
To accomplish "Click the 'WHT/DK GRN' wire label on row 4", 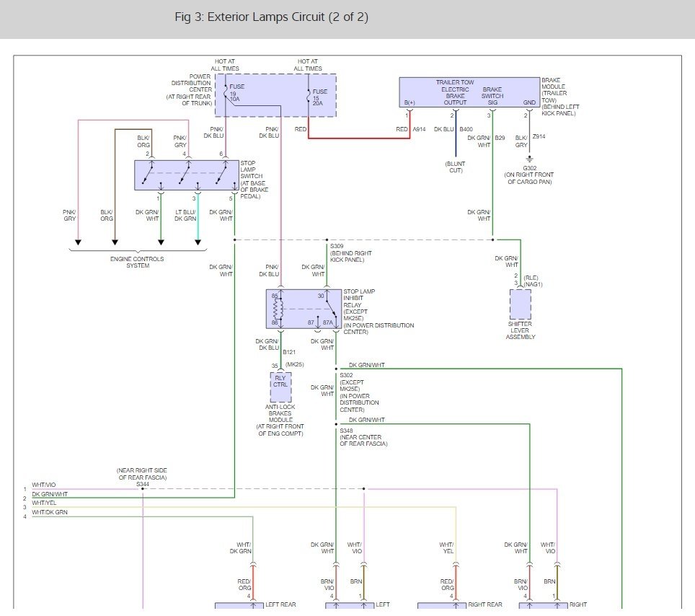I will 50,512.
